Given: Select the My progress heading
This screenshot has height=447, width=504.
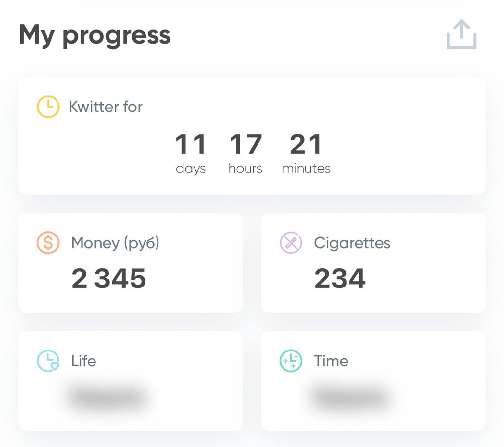Looking at the screenshot, I should pos(95,35).
